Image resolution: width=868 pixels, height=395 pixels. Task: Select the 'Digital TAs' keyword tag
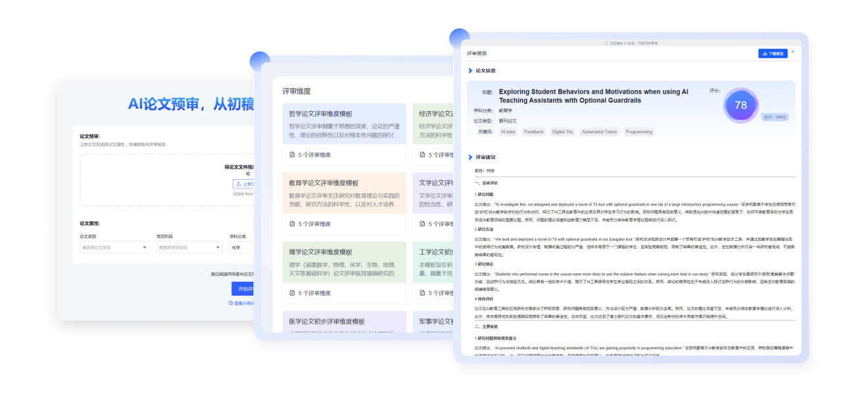click(562, 132)
